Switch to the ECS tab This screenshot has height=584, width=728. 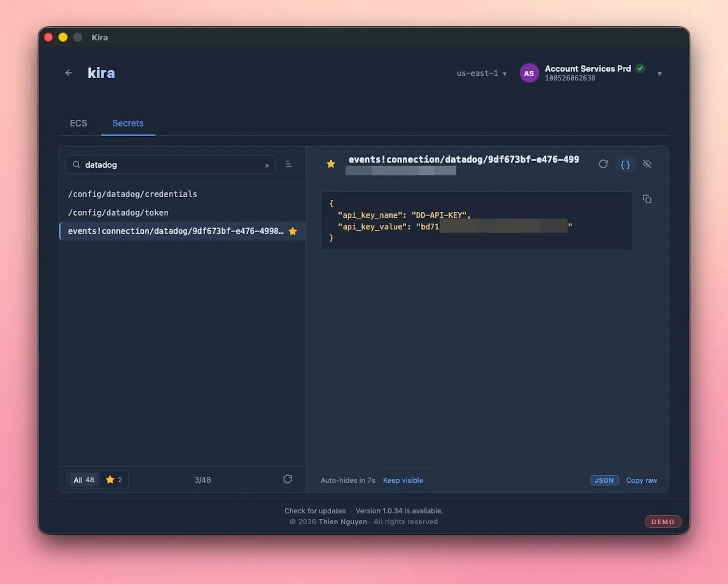78,123
